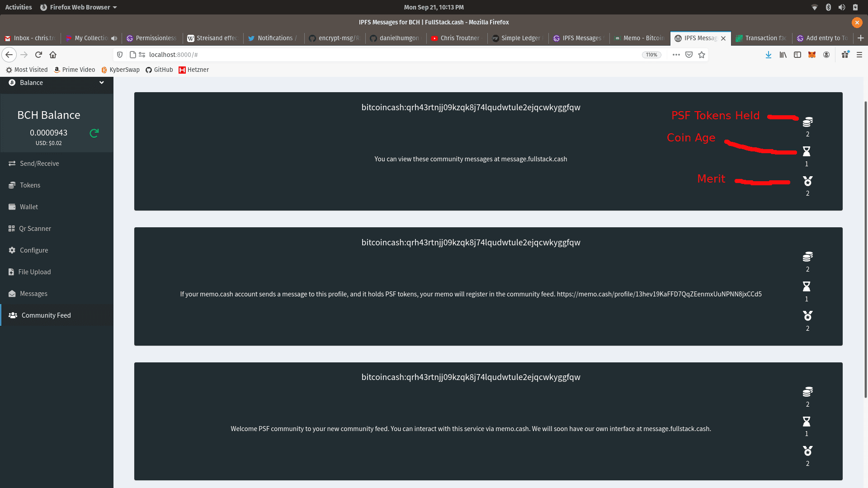Open the downloads arrow icon in the toolbar
This screenshot has height=488, width=868.
click(x=768, y=55)
